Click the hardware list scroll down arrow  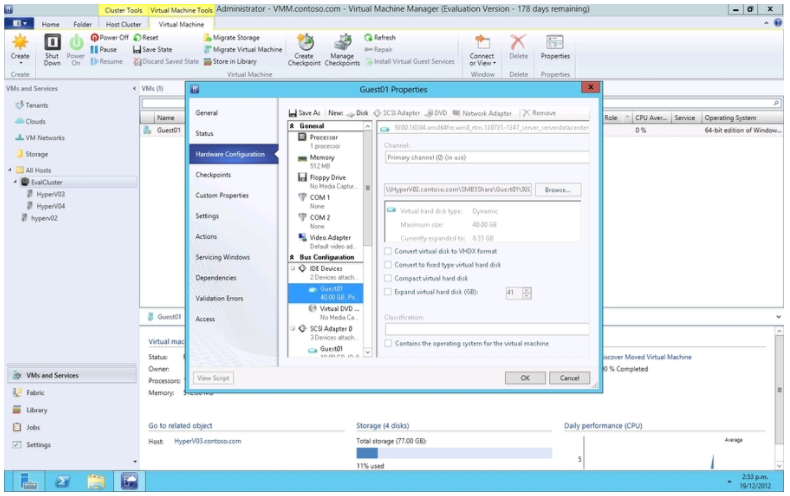point(367,352)
